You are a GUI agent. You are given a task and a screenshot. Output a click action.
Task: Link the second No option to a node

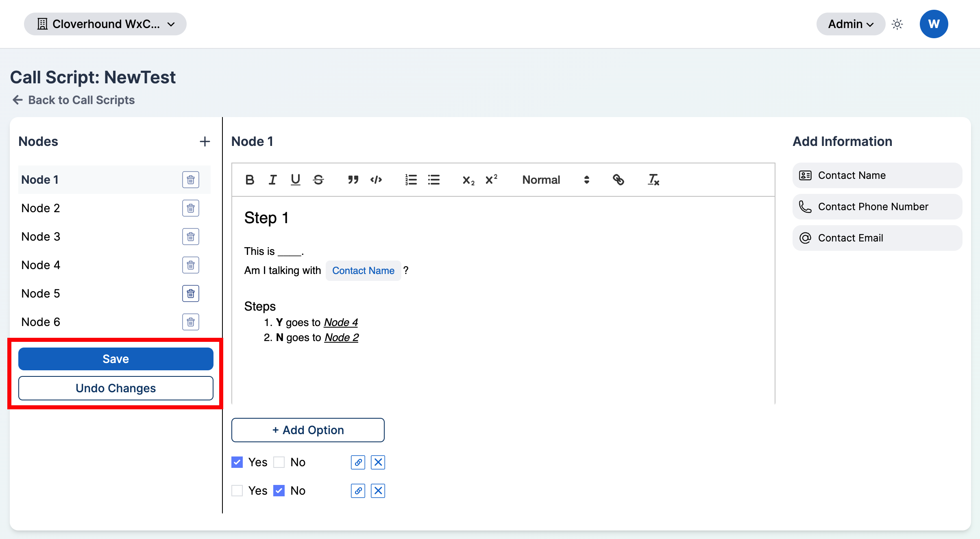click(358, 491)
